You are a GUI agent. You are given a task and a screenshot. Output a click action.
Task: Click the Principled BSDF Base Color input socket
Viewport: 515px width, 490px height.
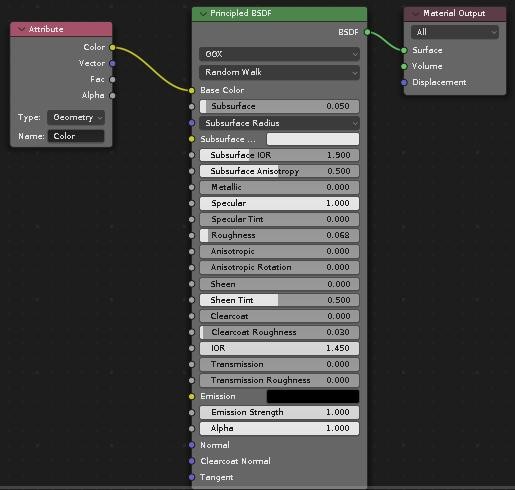tap(192, 90)
